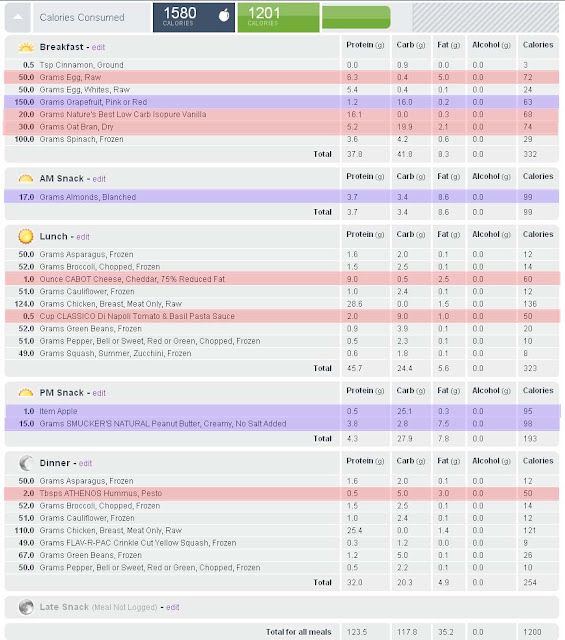This screenshot has height=640, width=565.
Task: Collapse the Calories Consumed panel arrow
Action: [x=18, y=17]
